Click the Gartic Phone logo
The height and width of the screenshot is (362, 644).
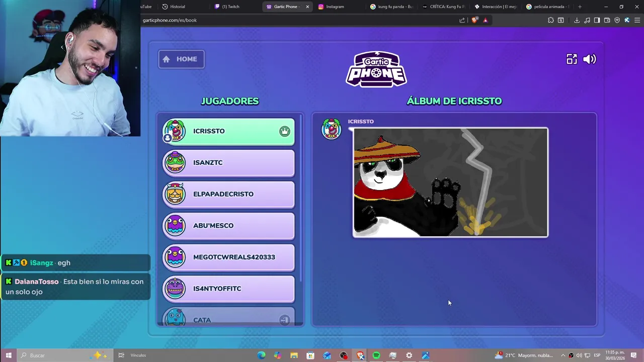pos(376,69)
